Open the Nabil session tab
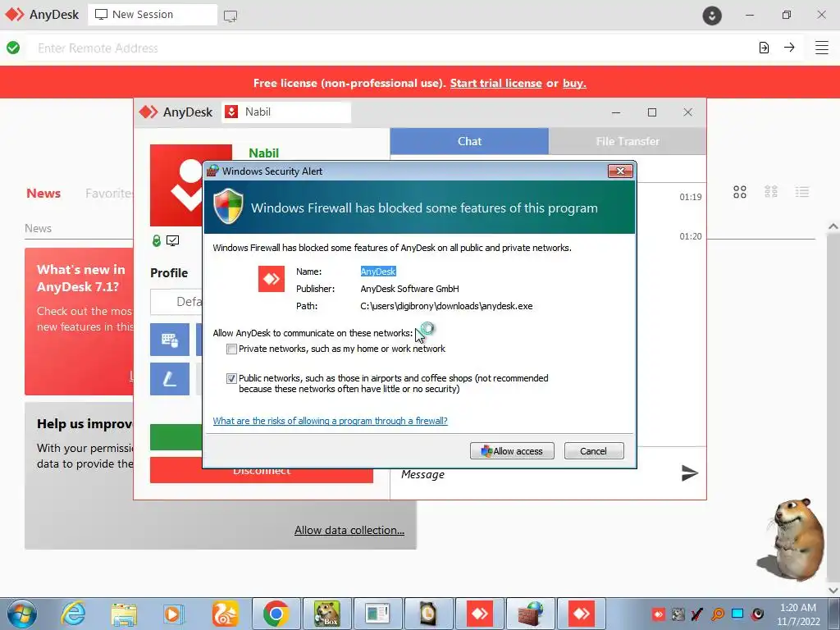The width and height of the screenshot is (840, 630). pos(286,112)
